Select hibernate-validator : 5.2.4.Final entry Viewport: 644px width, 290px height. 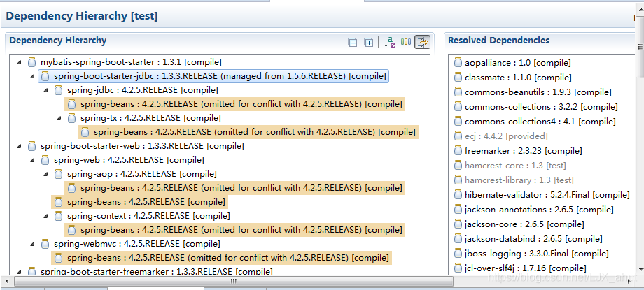tap(542, 194)
